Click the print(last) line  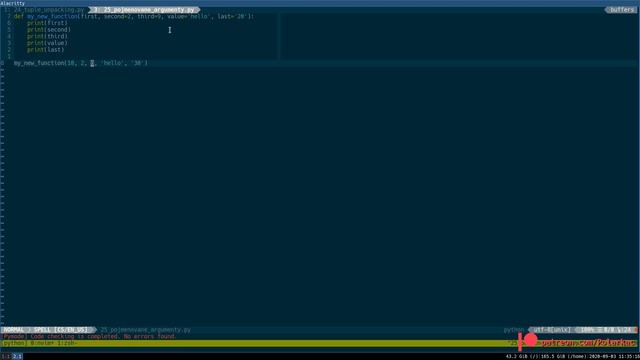[46, 49]
